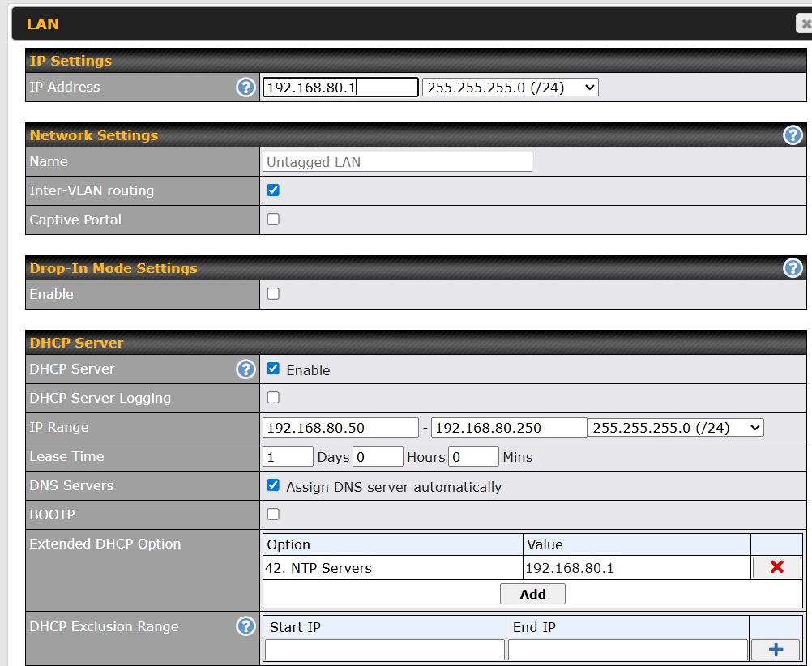
Task: Click the help icon beside DHCP Server
Action: (246, 369)
